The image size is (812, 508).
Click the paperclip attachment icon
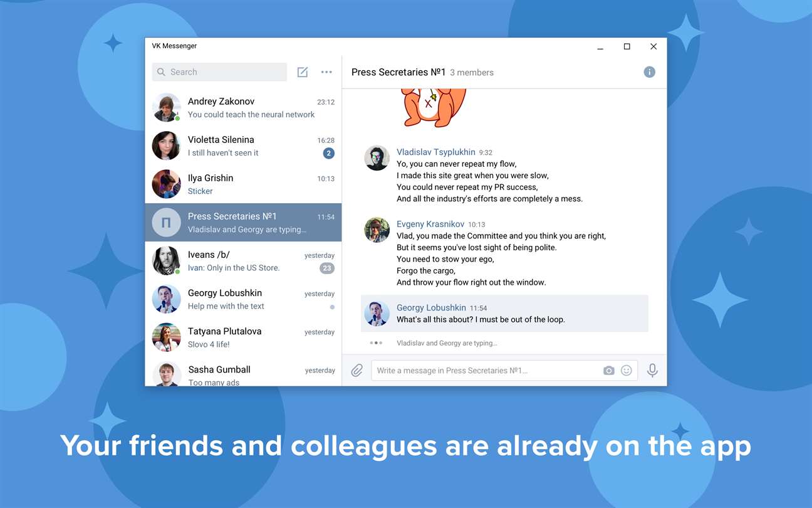(x=357, y=371)
